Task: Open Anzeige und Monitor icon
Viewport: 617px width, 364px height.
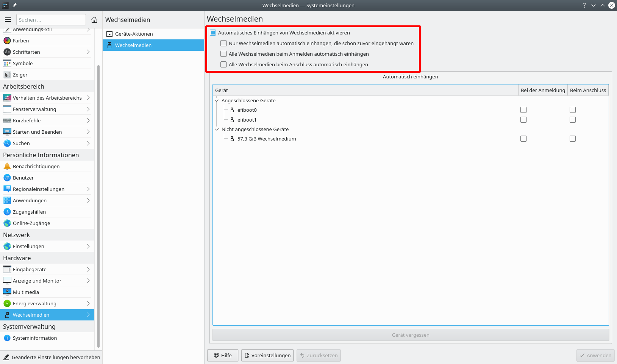Action: (7, 281)
